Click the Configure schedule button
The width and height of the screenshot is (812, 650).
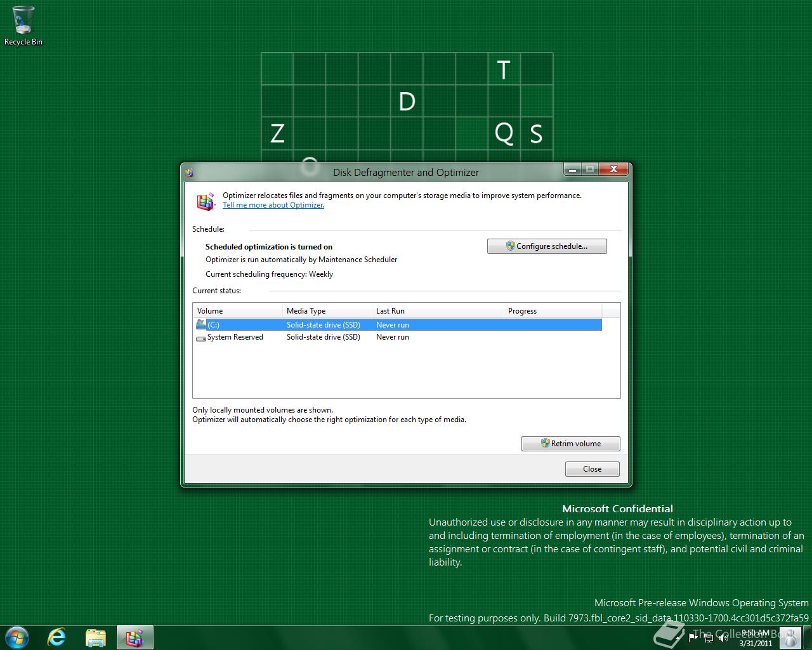[x=547, y=246]
